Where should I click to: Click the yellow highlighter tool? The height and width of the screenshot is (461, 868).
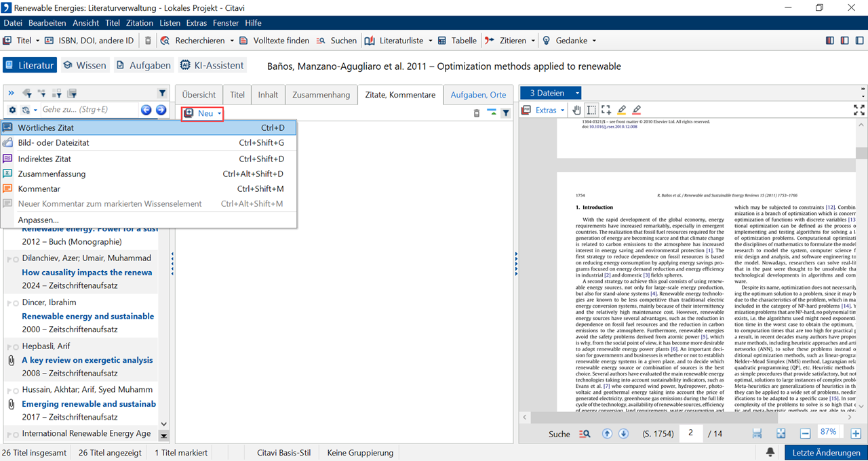click(x=621, y=110)
